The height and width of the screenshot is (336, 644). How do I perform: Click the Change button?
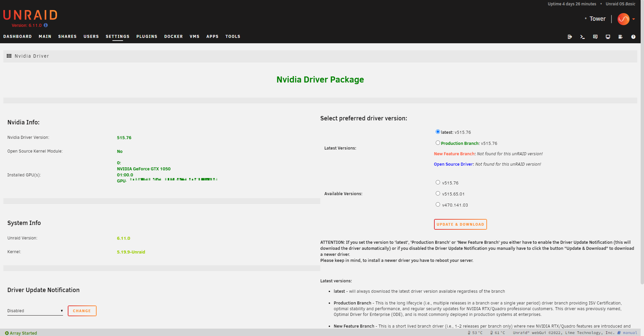point(82,311)
